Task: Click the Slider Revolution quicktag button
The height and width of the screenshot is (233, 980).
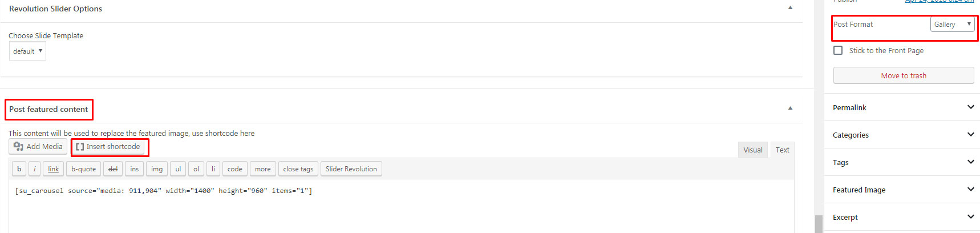Action: (351, 169)
